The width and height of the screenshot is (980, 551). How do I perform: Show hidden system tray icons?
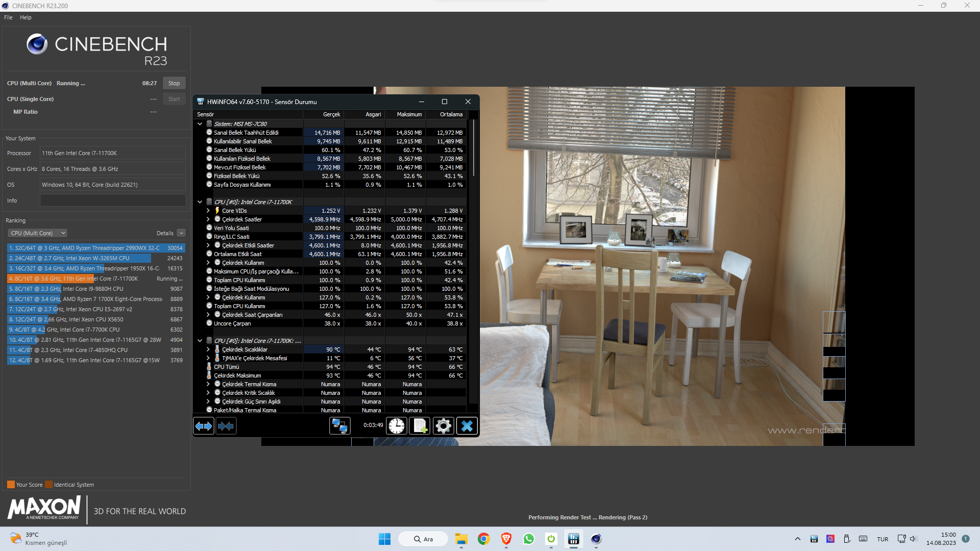click(798, 539)
